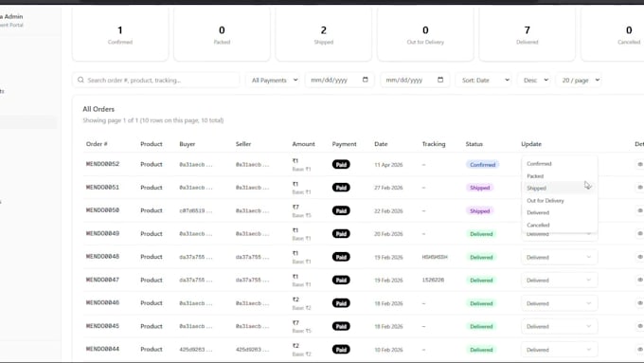Click buyer ID c07d6519 on MEND00050

[195, 211]
